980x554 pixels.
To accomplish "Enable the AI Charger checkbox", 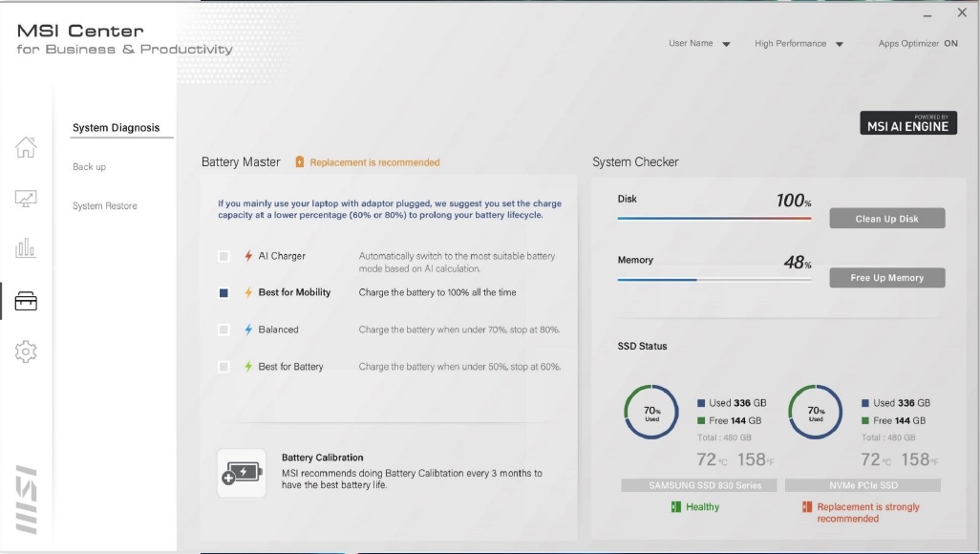I will [224, 256].
